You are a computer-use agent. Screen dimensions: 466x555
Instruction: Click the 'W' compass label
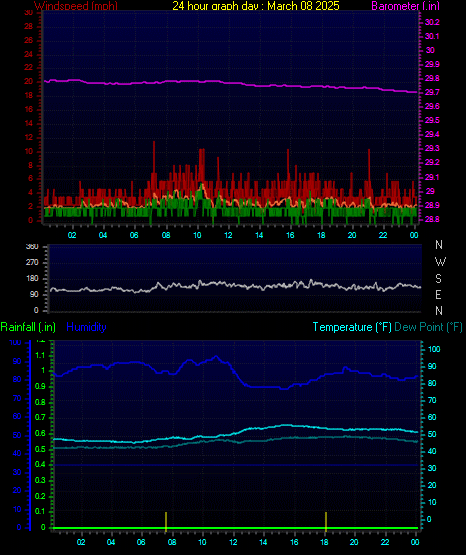[x=440, y=262]
